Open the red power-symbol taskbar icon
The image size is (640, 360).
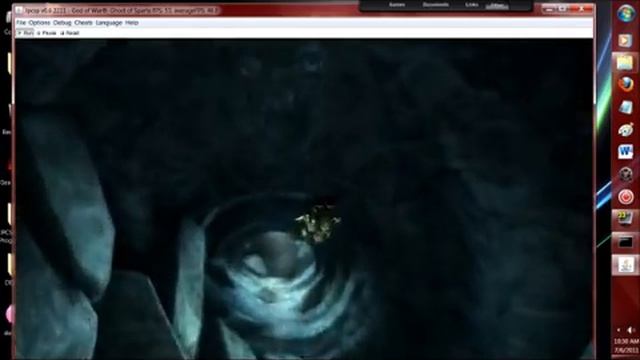coord(625,197)
